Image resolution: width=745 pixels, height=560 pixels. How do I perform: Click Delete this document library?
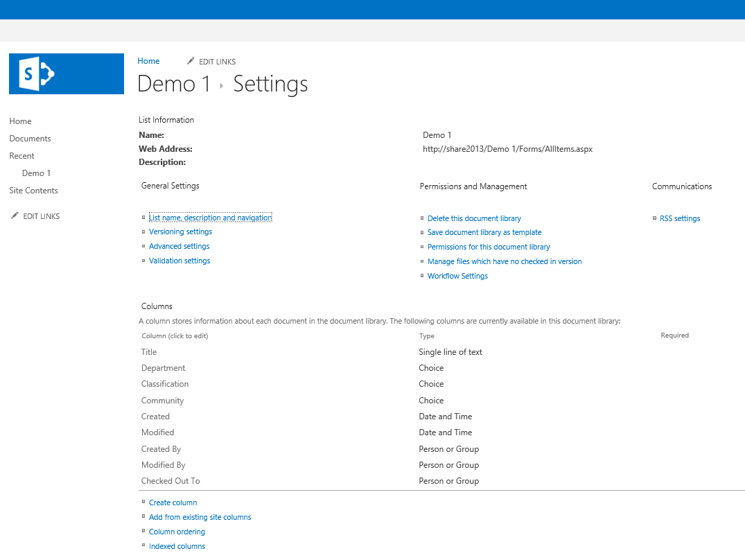pos(474,218)
